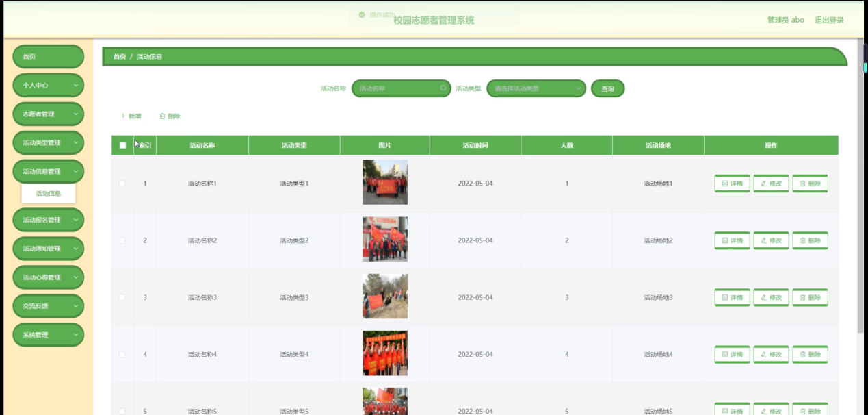868x415 pixels.
Task: Expand the 系统管理 sidebar menu
Action: point(49,335)
